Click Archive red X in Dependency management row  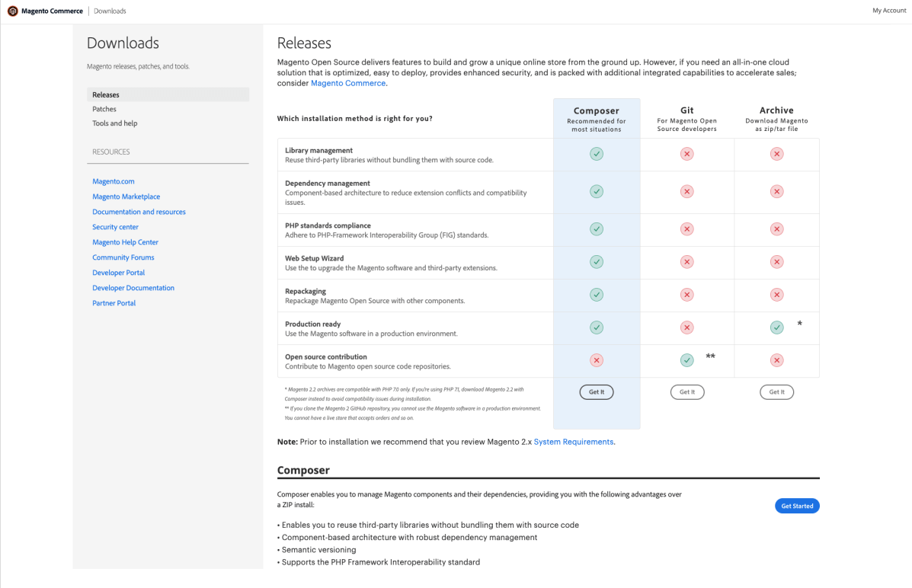pos(776,191)
